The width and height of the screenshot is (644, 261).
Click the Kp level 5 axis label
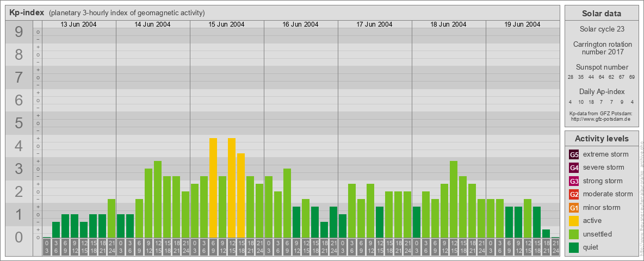click(x=19, y=123)
